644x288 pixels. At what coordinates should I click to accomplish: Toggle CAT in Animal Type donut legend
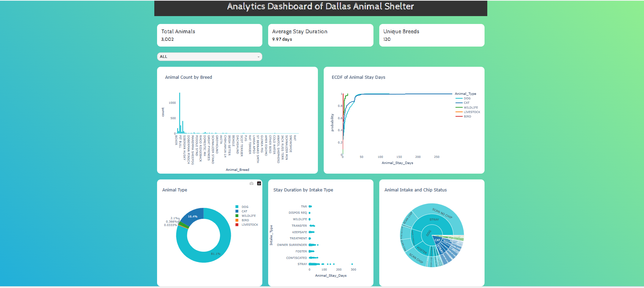click(x=244, y=211)
